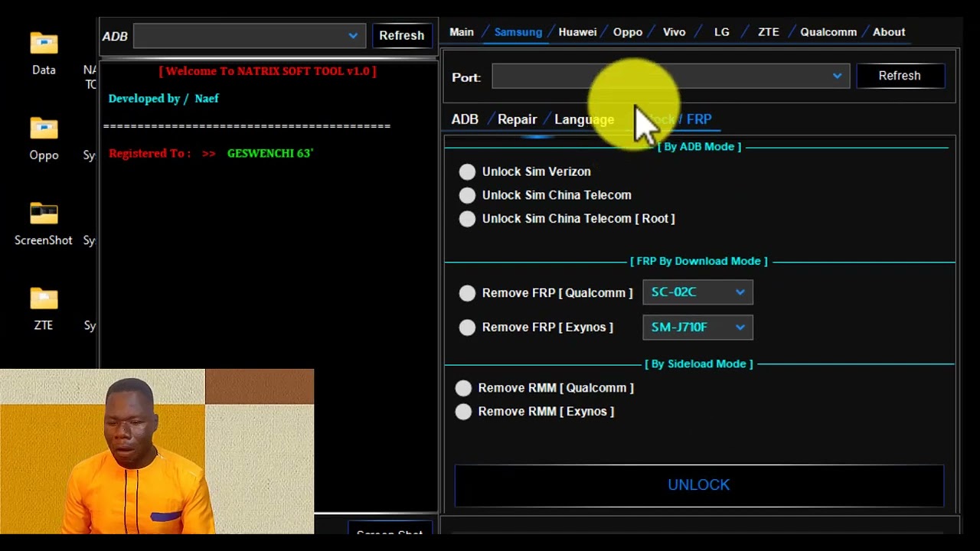Switch to the Huawei tab

tap(577, 32)
